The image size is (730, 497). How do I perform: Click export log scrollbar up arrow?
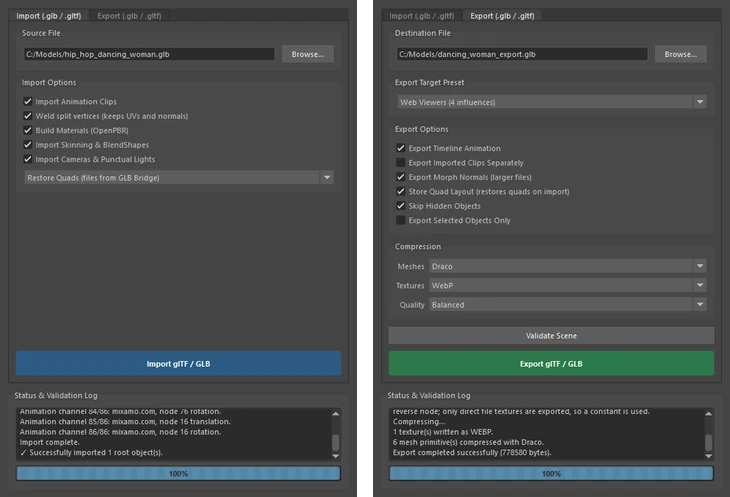point(709,413)
